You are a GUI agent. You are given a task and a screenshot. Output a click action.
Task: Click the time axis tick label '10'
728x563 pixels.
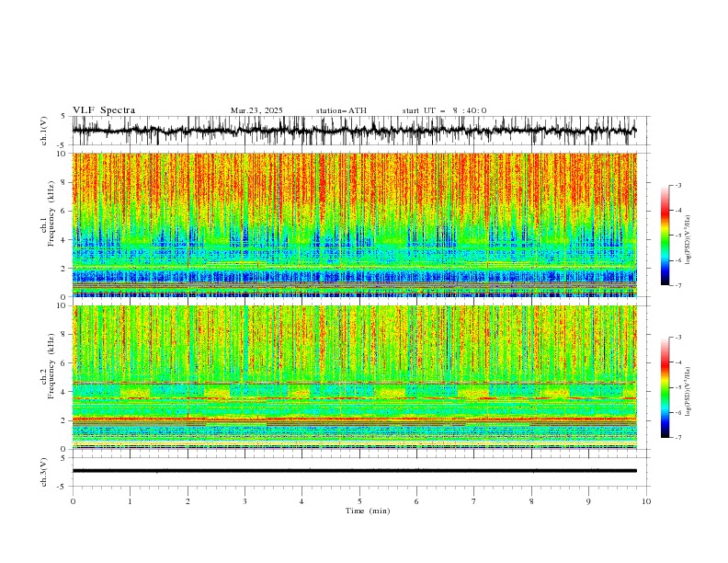coord(646,501)
